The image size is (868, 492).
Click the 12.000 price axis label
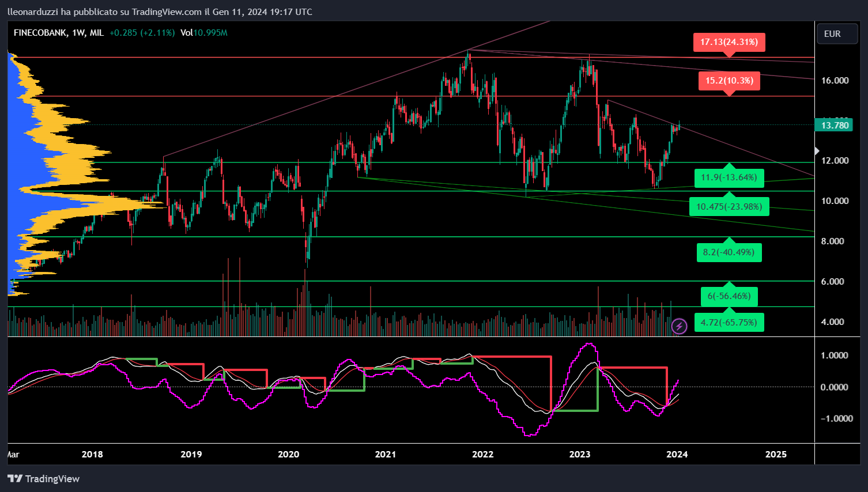835,161
